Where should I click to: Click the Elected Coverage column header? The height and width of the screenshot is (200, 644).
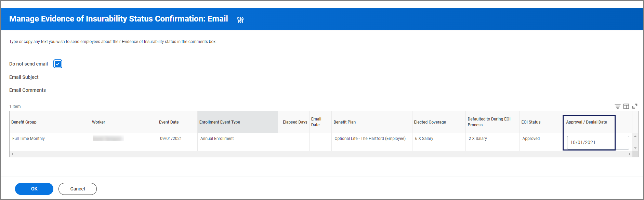click(x=430, y=122)
